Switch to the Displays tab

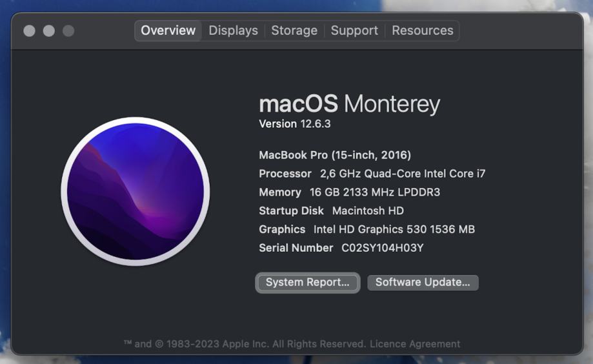pyautogui.click(x=233, y=30)
